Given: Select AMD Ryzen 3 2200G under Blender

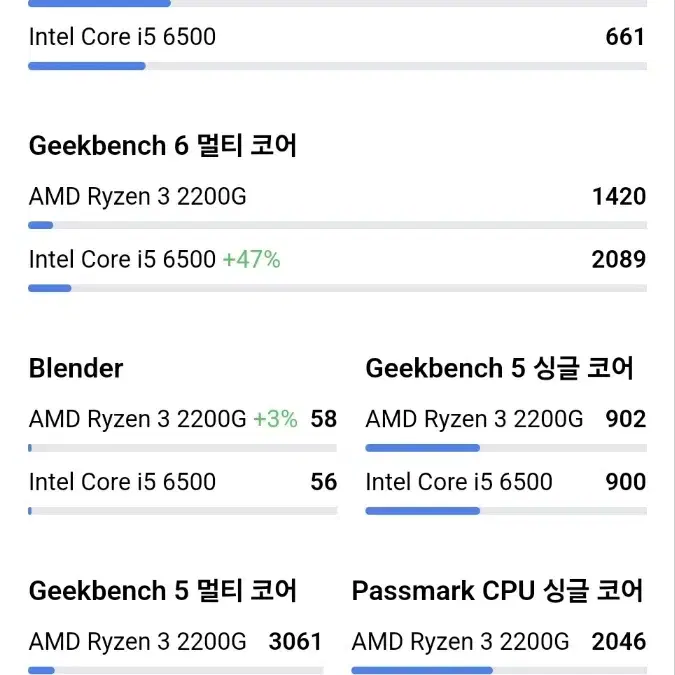Looking at the screenshot, I should [x=137, y=419].
